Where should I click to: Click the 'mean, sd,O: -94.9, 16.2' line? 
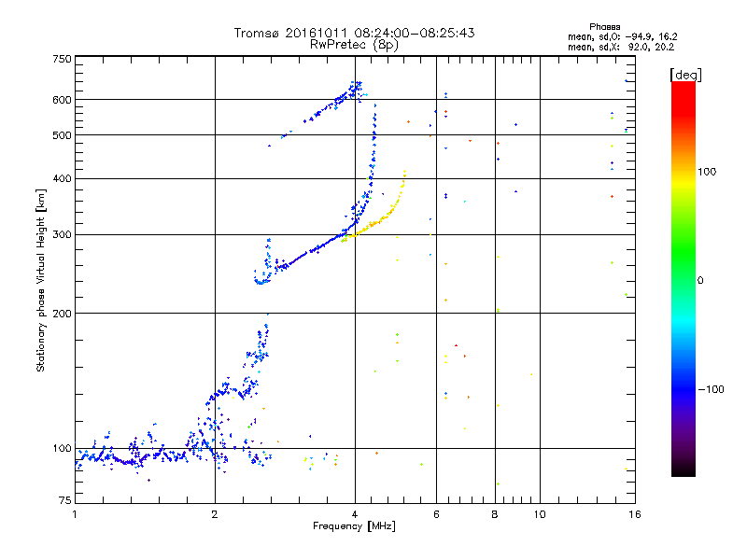click(x=622, y=36)
